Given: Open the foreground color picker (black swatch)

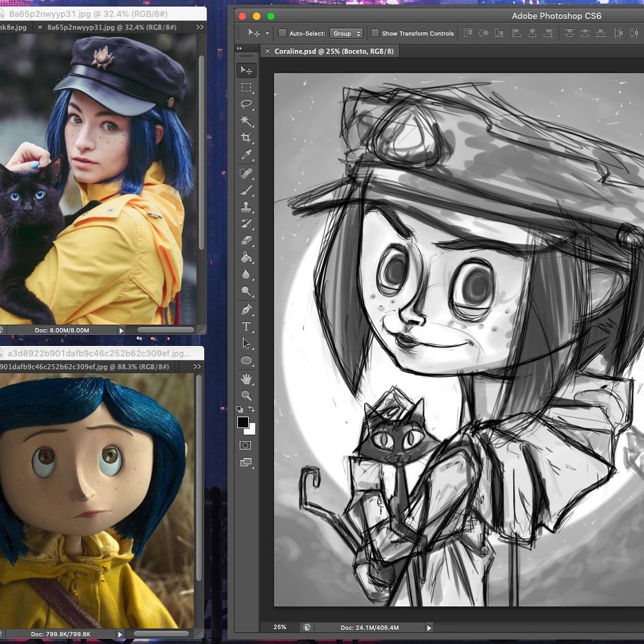Looking at the screenshot, I should coord(242,422).
